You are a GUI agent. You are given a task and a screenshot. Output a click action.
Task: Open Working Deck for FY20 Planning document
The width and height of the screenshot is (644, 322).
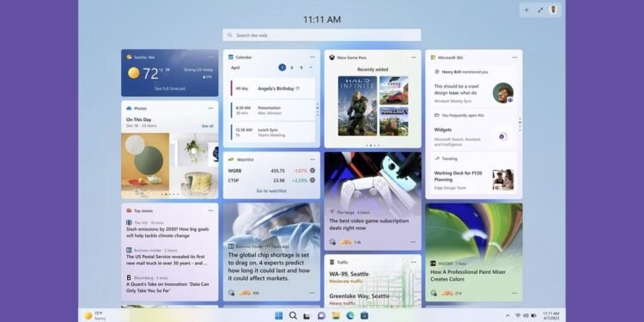(x=473, y=180)
